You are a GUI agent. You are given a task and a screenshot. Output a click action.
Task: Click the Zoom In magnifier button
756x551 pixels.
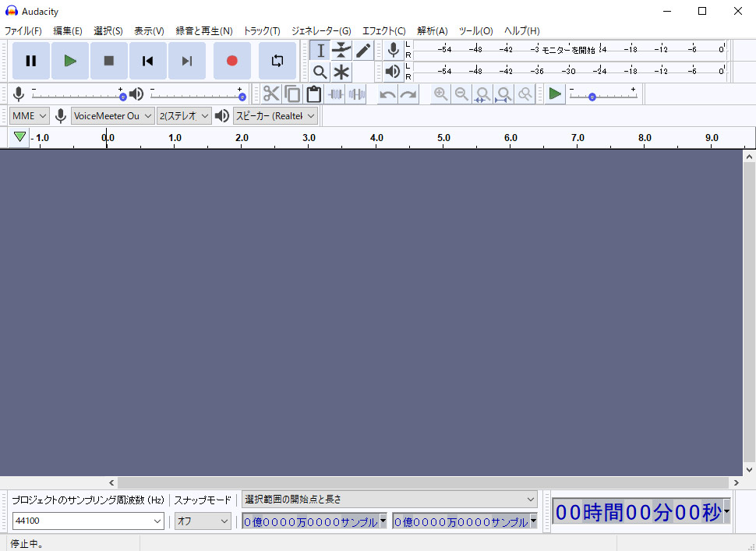pos(441,94)
